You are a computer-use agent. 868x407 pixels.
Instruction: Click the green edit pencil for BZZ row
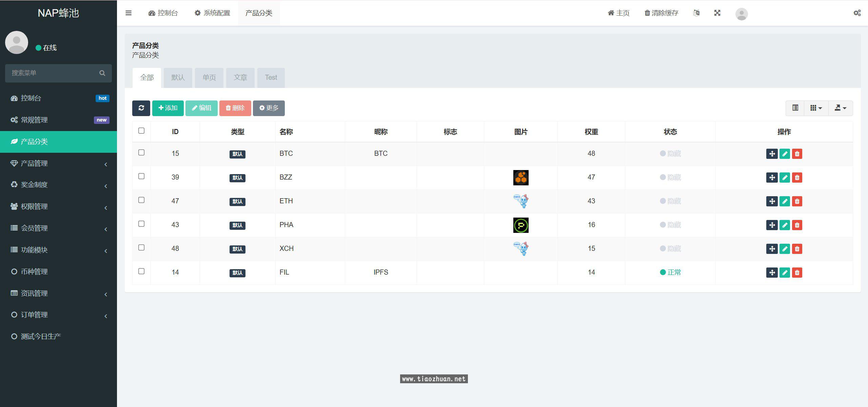pyautogui.click(x=785, y=178)
